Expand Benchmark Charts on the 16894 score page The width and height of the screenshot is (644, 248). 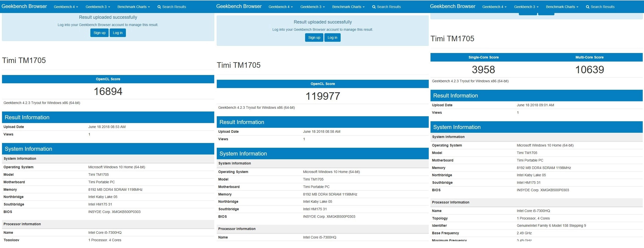click(134, 7)
